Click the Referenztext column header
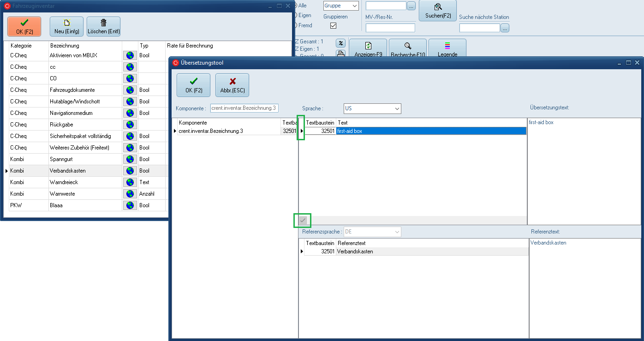644x341 pixels. coord(352,243)
